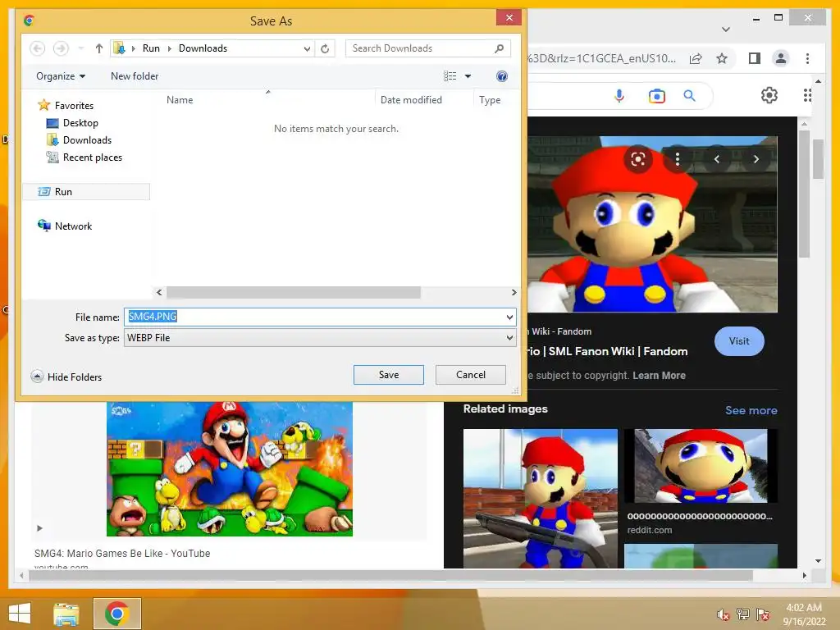This screenshot has width=840, height=630.
Task: Click the file list horizontal scrollbar thumb
Action: [294, 293]
